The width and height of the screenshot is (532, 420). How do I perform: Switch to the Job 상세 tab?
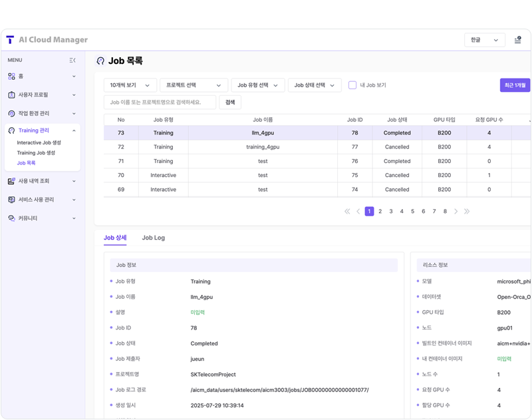(x=115, y=238)
